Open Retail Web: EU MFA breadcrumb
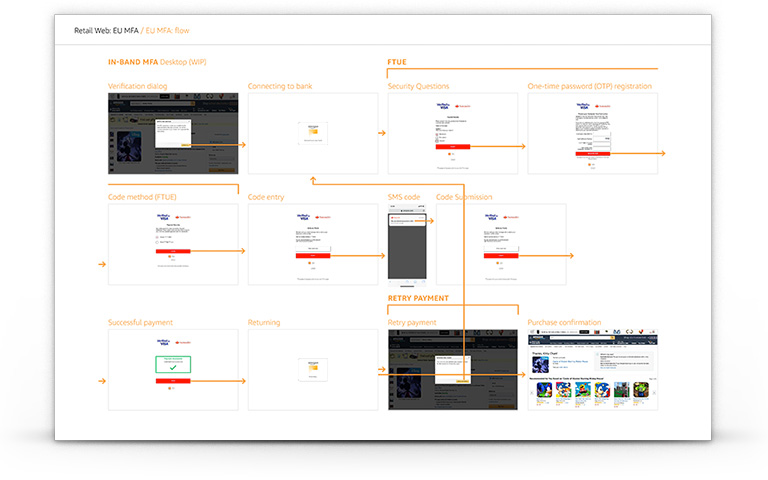768x480 pixels. point(106,30)
